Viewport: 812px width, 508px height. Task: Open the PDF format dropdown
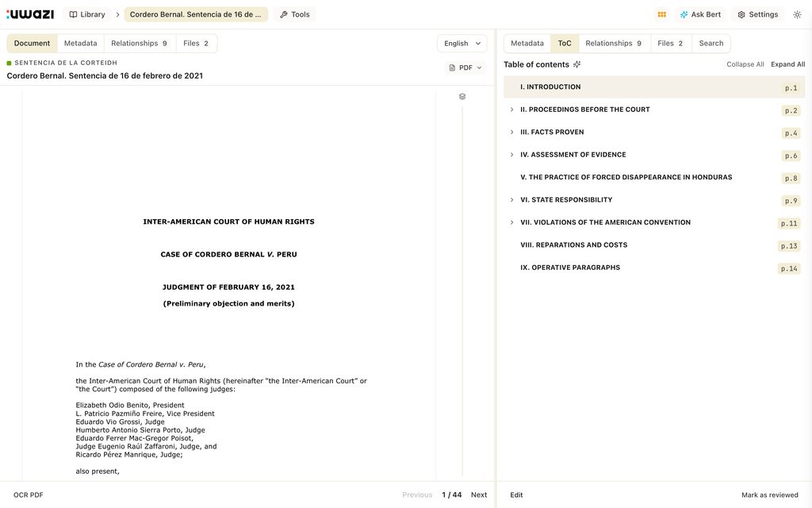[x=465, y=67]
